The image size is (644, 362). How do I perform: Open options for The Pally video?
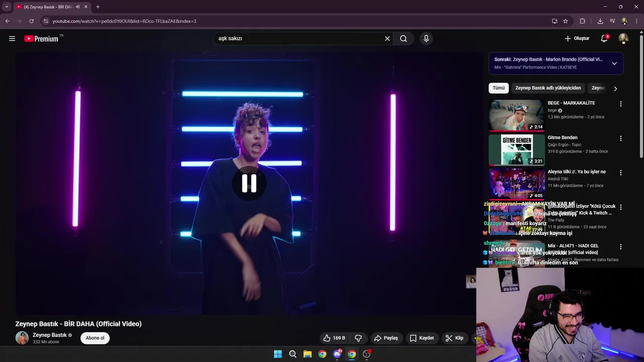click(x=620, y=207)
